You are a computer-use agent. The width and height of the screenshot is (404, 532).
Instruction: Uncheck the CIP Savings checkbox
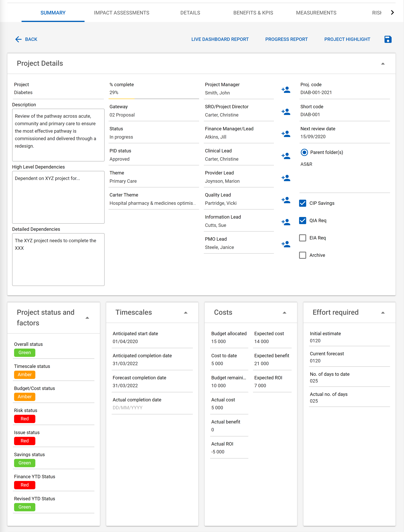[x=303, y=203]
